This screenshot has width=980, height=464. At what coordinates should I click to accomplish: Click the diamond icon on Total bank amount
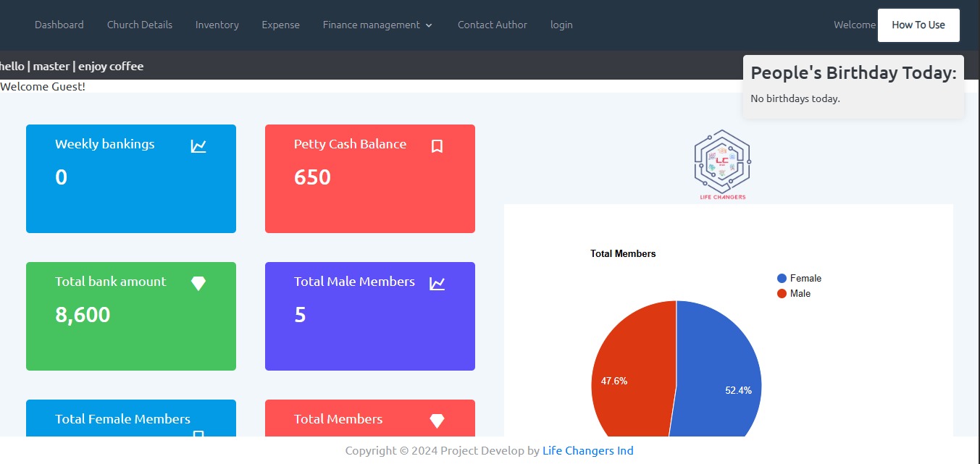(x=198, y=284)
